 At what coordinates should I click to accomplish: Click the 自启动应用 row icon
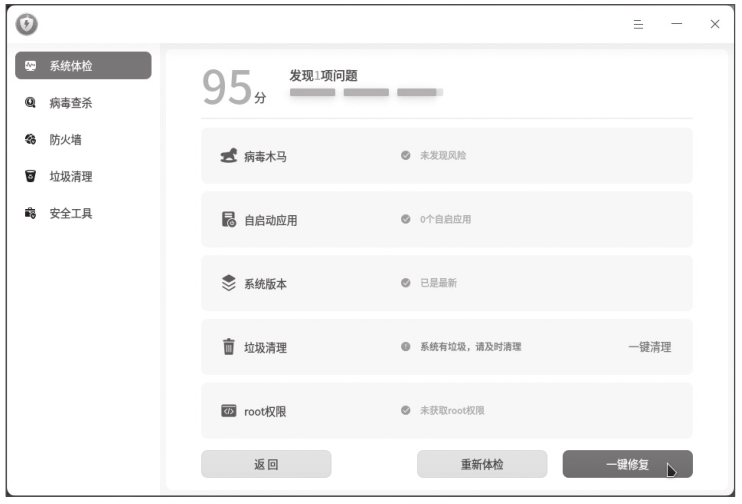228,220
